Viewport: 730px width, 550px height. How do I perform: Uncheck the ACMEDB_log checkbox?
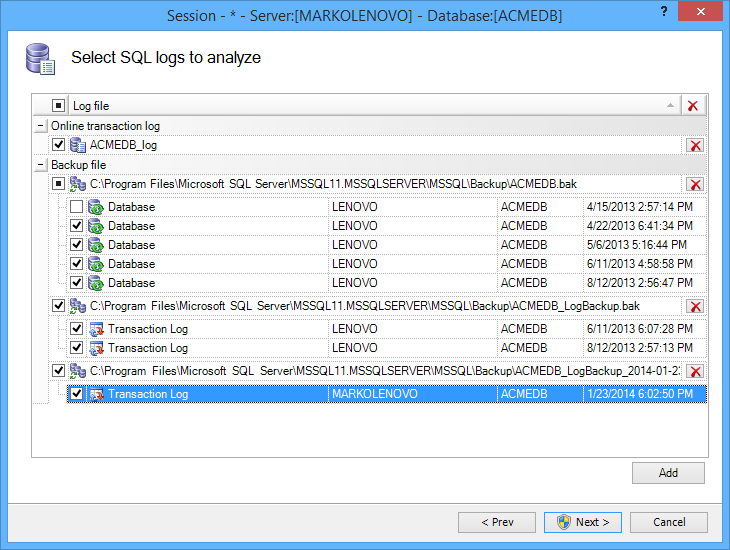pos(58,145)
